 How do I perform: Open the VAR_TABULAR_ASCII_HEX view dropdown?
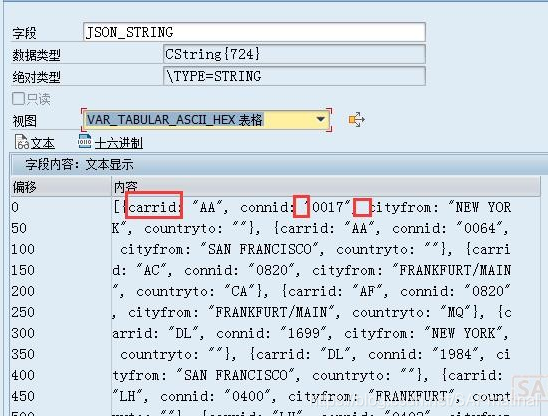coord(206,120)
